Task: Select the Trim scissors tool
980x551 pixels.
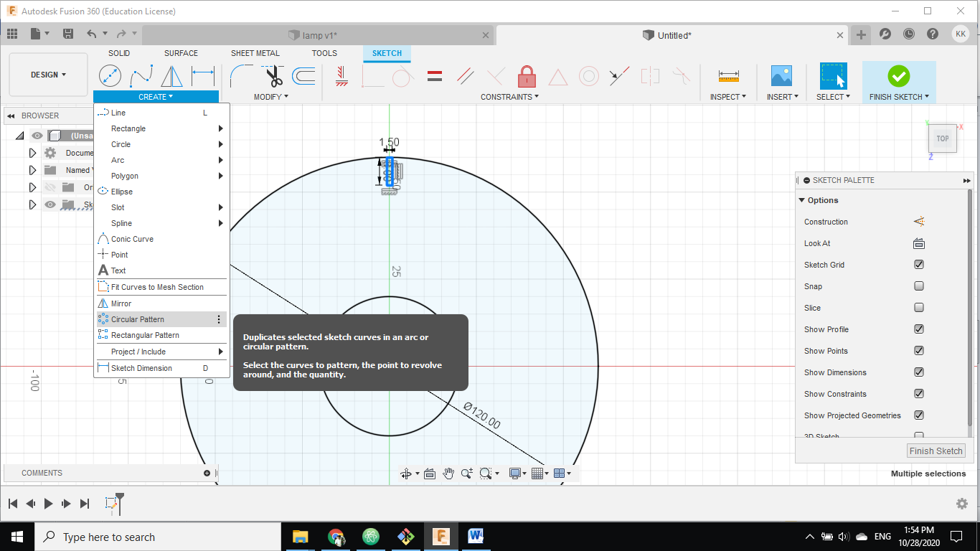Action: (x=273, y=75)
